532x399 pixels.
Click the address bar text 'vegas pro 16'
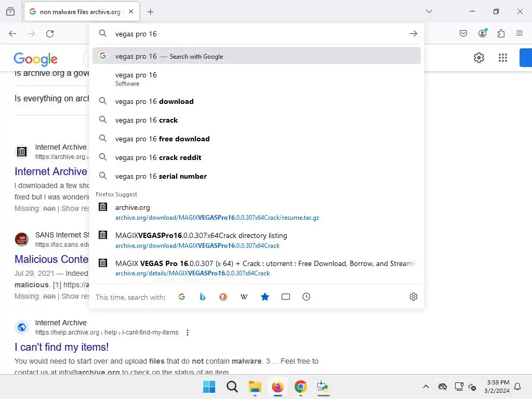point(136,34)
